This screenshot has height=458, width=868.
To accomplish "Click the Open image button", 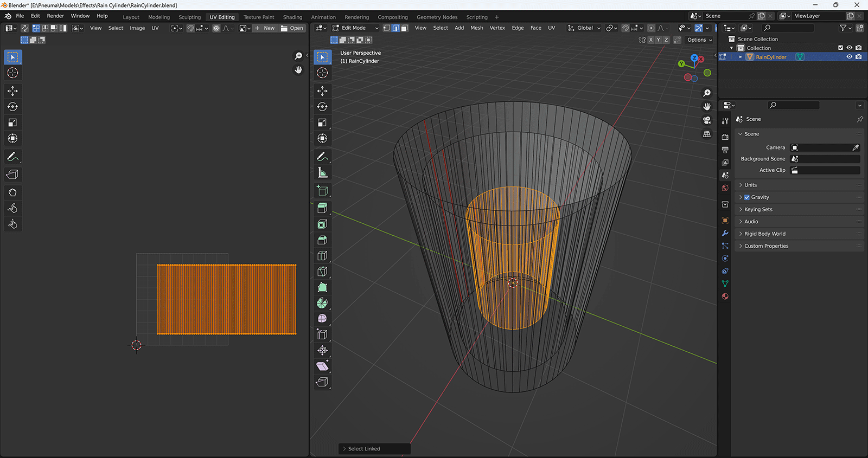I will click(292, 28).
